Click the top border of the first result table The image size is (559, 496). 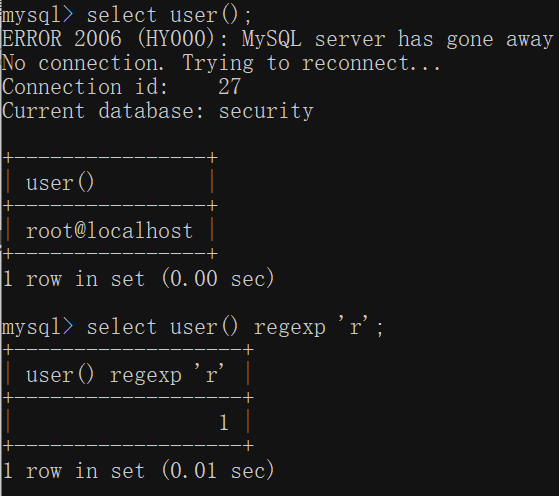(x=110, y=157)
